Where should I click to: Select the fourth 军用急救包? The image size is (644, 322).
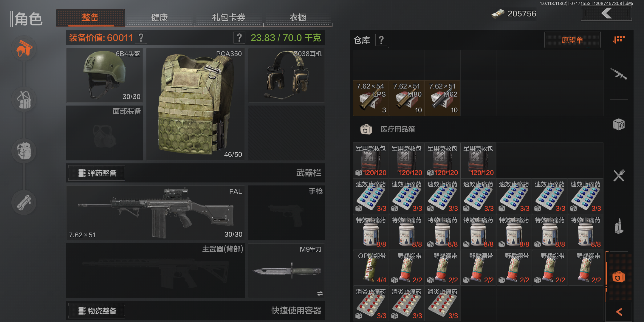coord(478,160)
